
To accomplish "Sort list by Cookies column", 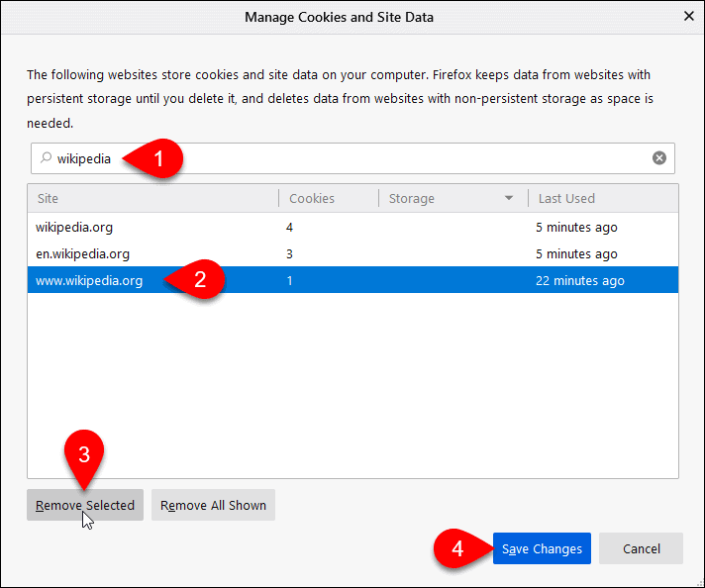I will pyautogui.click(x=329, y=198).
